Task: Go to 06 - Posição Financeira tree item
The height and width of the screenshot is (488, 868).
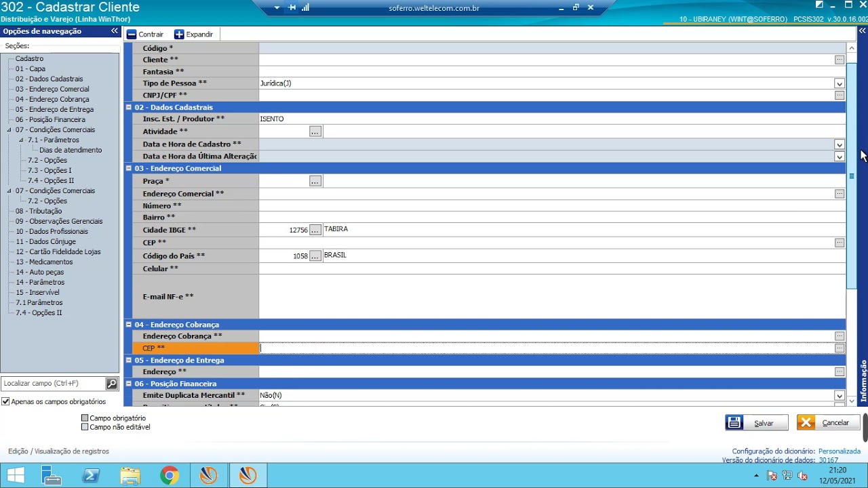Action: (x=50, y=120)
